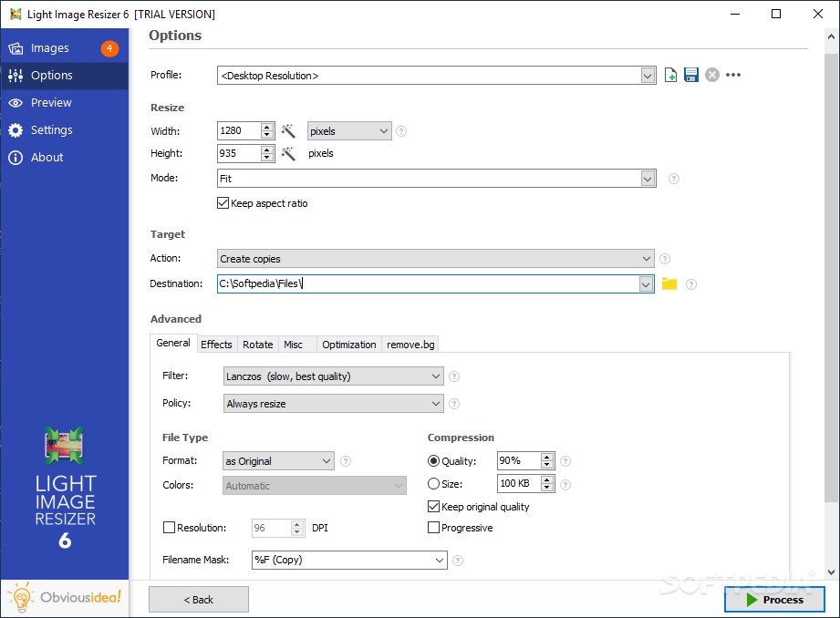Screen dimensions: 840x618
Task: Open the Mode dropdown set to Fit
Action: coord(436,179)
